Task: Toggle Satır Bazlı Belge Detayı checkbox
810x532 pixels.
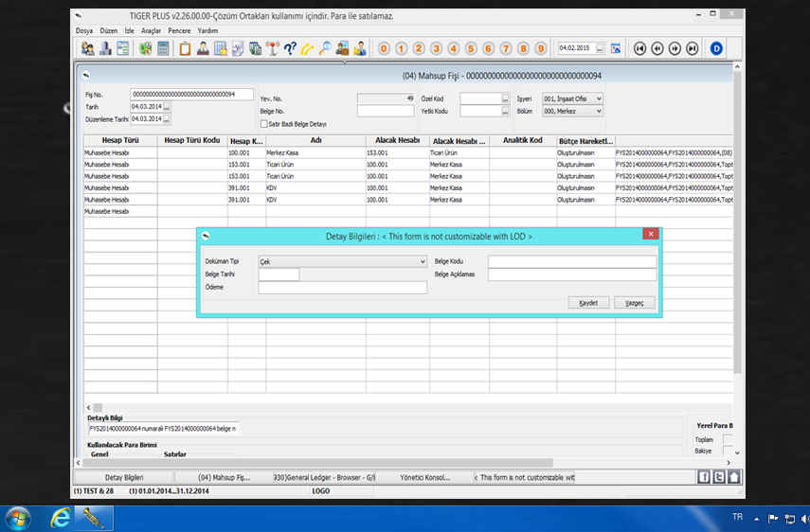Action: pos(264,124)
